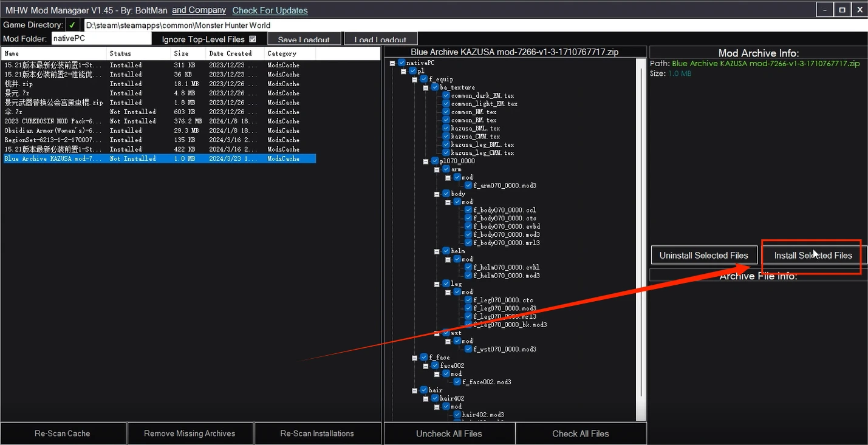Uncheck the f_wst070_0000.mod3 checkbox
868x445 pixels.
[468, 349]
